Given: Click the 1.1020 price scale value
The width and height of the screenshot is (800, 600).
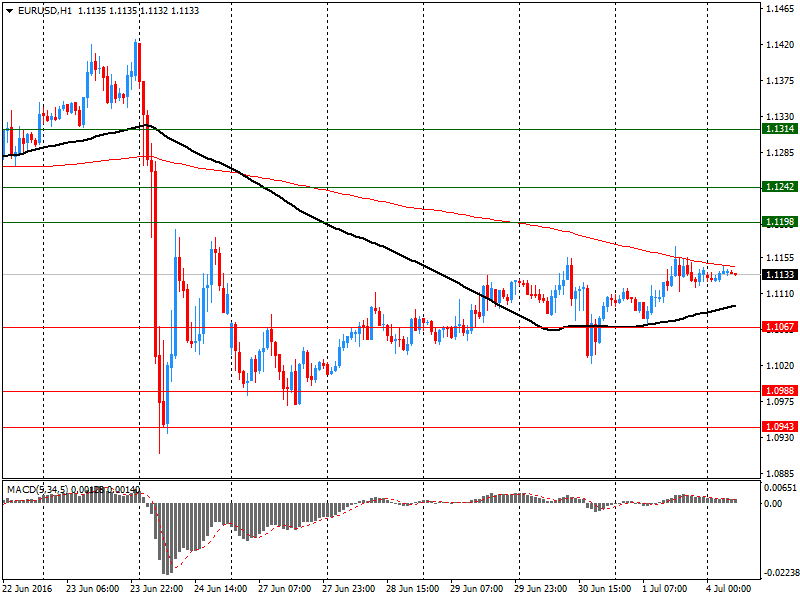Looking at the screenshot, I should (780, 366).
